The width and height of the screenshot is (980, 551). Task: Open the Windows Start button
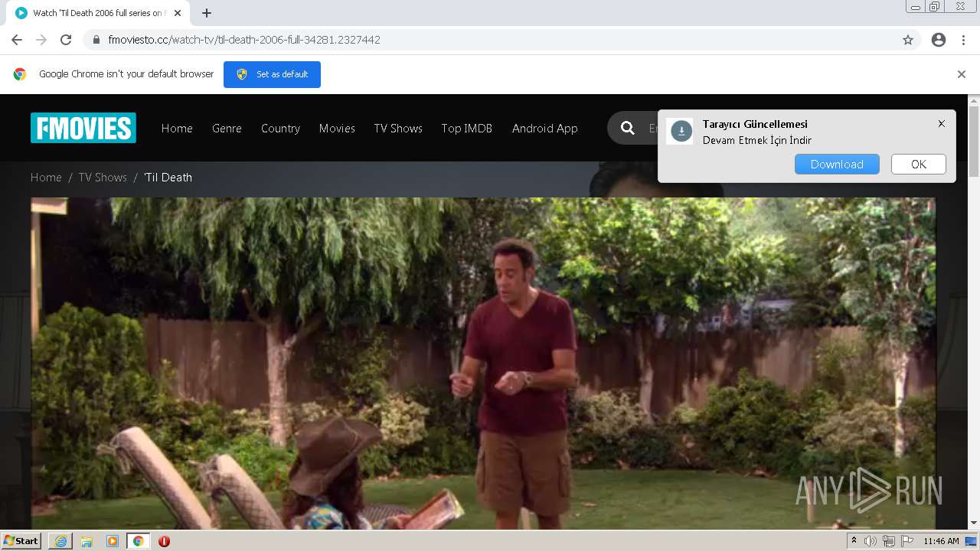21,541
